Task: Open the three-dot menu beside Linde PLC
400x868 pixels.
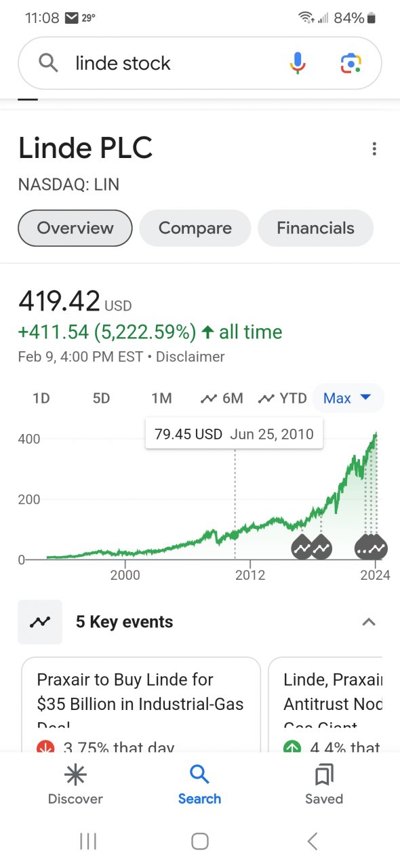Action: [x=374, y=149]
